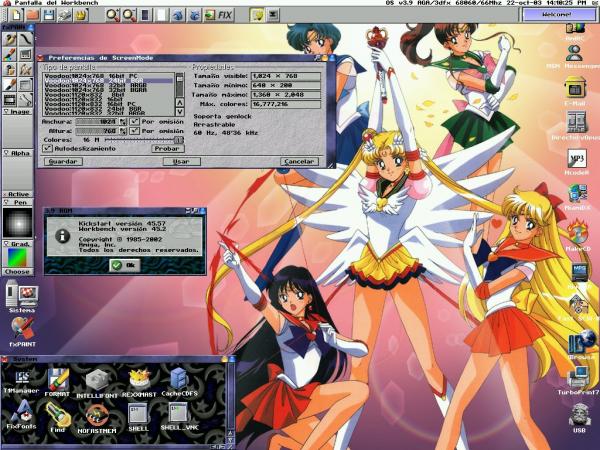Screen dimensions: 600x450
Task: Click the Cancelar button
Action: [299, 161]
